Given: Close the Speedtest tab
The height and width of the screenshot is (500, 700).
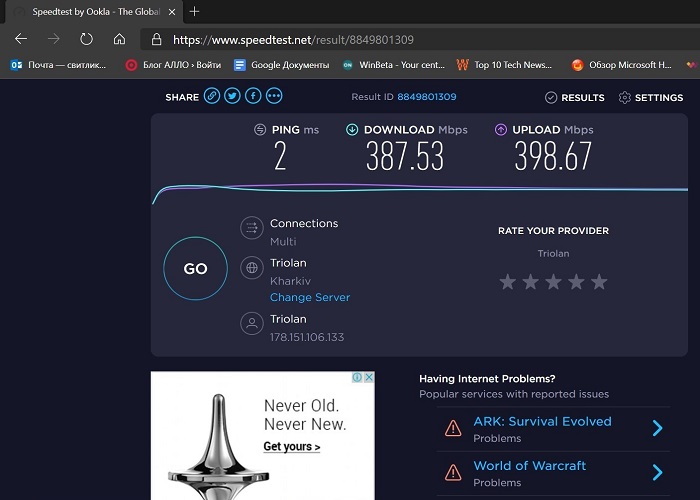Looking at the screenshot, I should coord(172,12).
